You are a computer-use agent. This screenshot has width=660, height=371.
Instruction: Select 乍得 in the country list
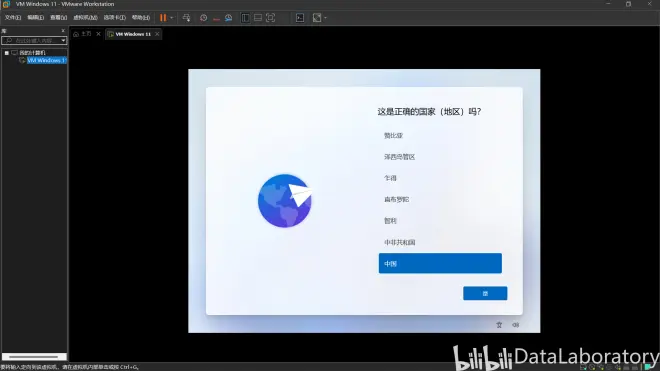tap(440, 178)
